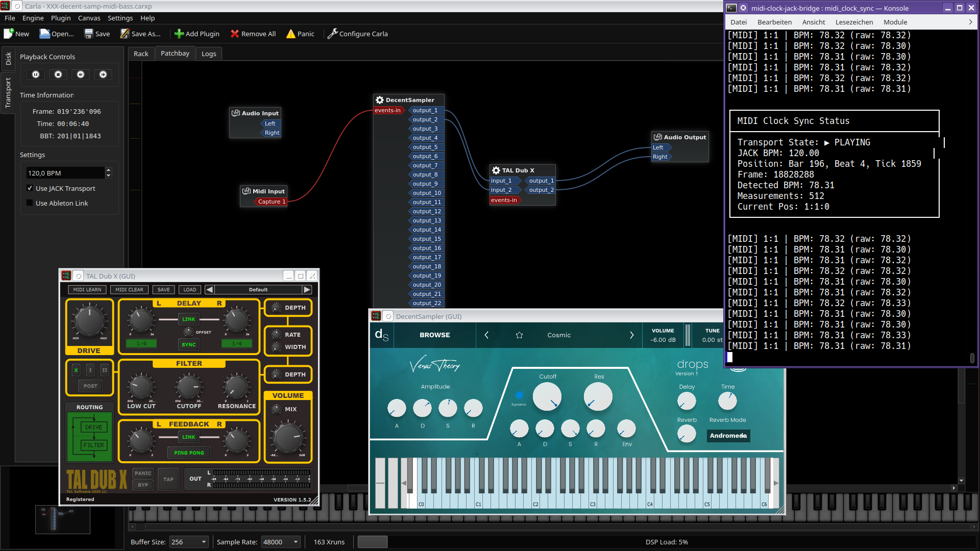
Task: Stop transport playback
Action: pyautogui.click(x=58, y=74)
